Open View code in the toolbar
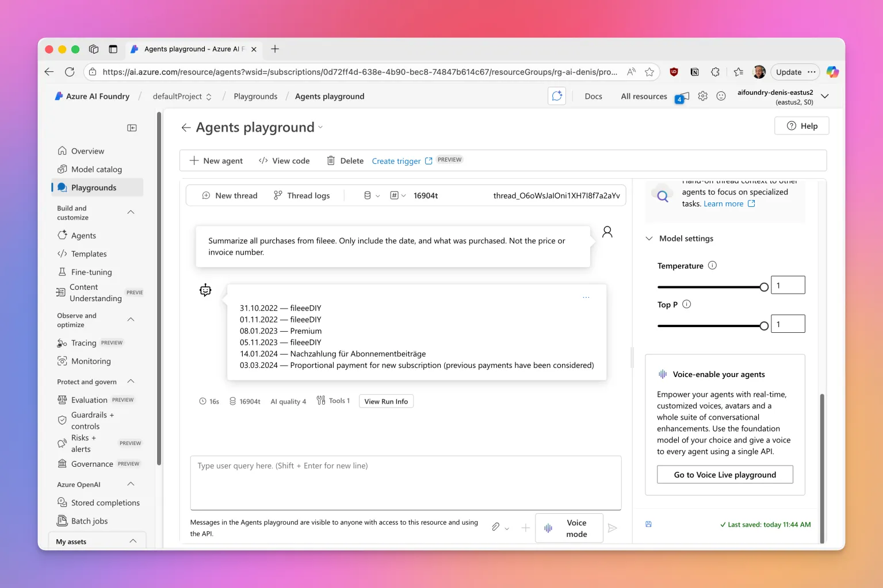Image resolution: width=883 pixels, height=588 pixels. pos(284,161)
